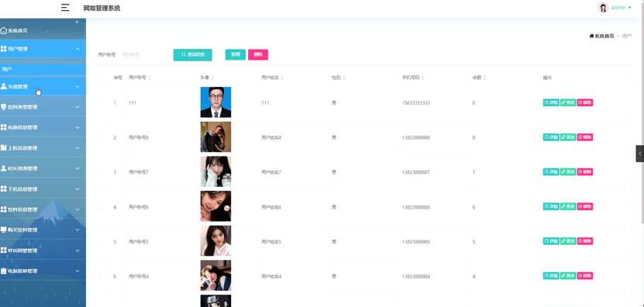Screen dimensions: 644x307
Task: Sort by the 性别 column arrows
Action: click(344, 78)
